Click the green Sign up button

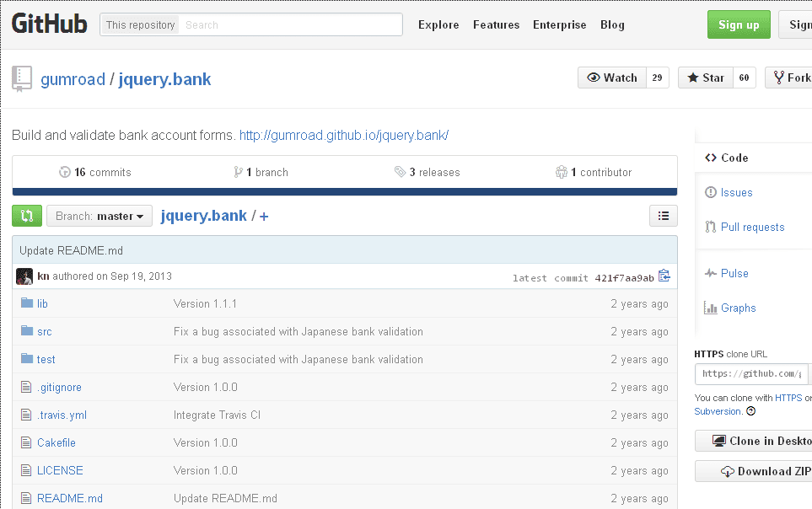click(x=739, y=24)
